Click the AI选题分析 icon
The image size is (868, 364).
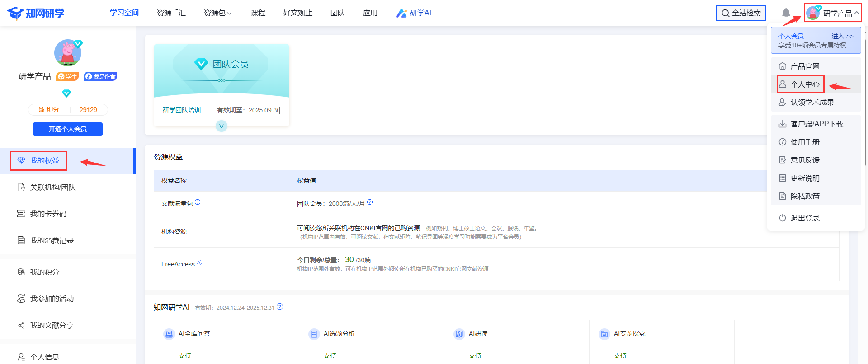[314, 334]
